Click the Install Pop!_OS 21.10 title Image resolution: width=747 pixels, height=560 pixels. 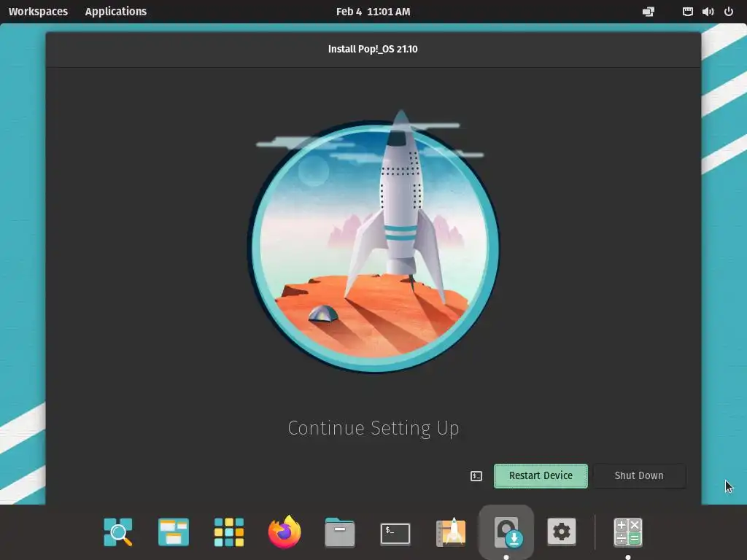pos(373,49)
